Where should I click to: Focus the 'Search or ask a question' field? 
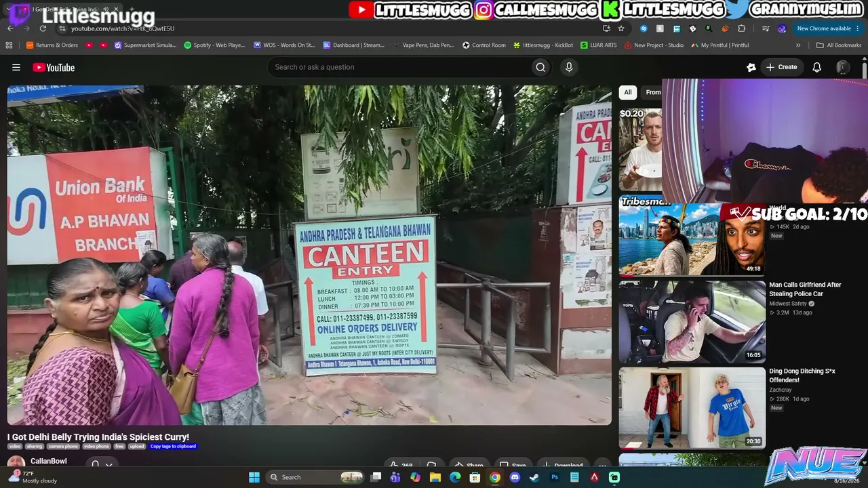tap(400, 67)
